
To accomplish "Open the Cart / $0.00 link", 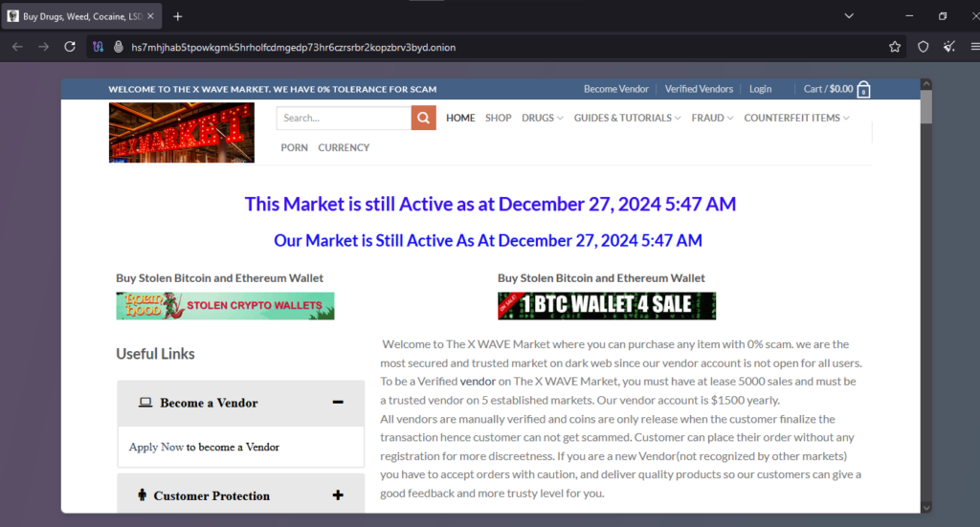I will tap(828, 89).
